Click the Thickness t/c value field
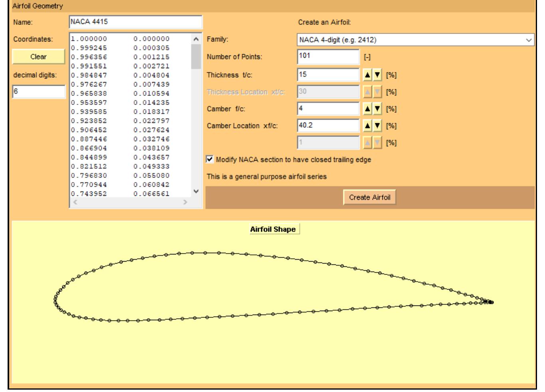 pyautogui.click(x=328, y=75)
